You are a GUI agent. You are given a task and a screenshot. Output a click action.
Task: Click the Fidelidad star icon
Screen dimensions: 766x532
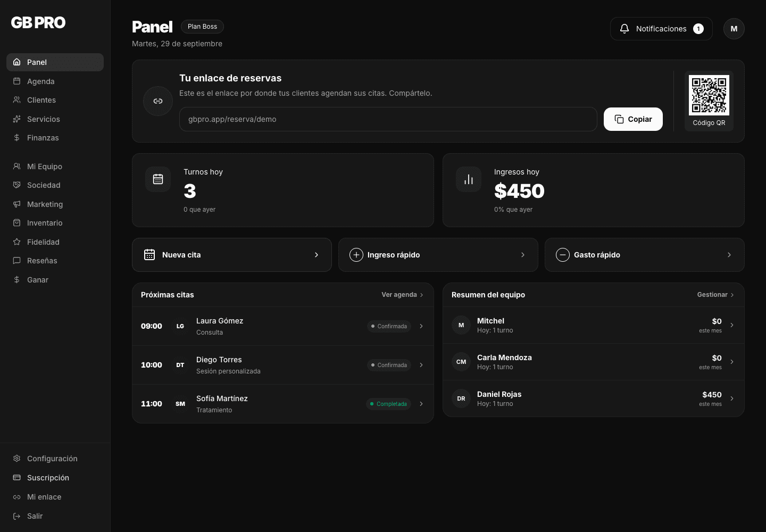pos(16,242)
